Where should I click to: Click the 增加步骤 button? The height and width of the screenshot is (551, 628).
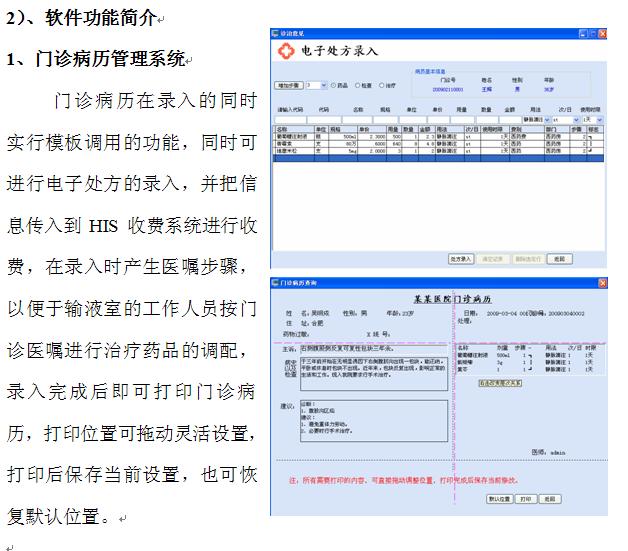pyautogui.click(x=289, y=85)
